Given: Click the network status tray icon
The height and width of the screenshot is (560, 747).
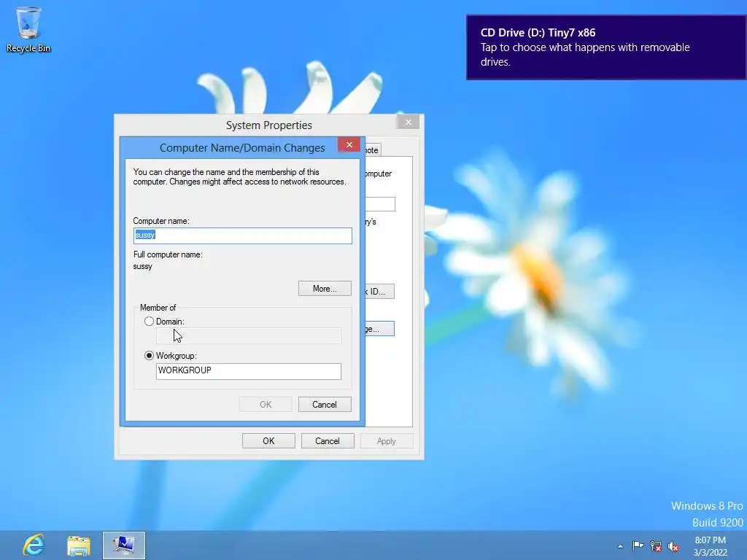Looking at the screenshot, I should coord(656,546).
